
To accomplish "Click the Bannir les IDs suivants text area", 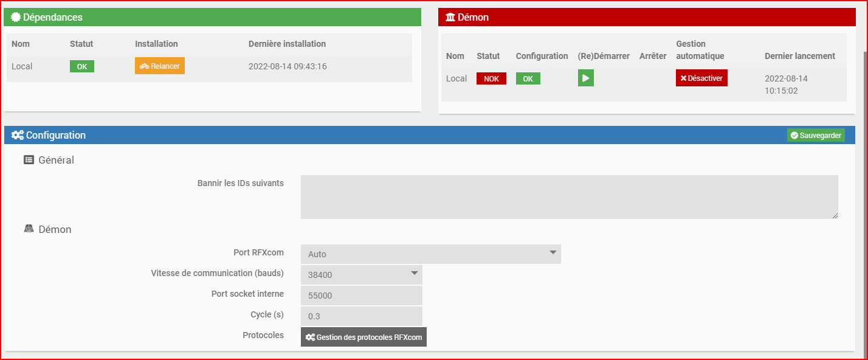I will tap(568, 196).
